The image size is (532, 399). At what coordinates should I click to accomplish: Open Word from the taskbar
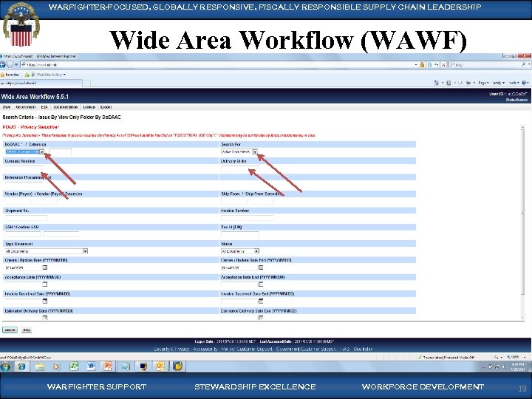coord(92,366)
